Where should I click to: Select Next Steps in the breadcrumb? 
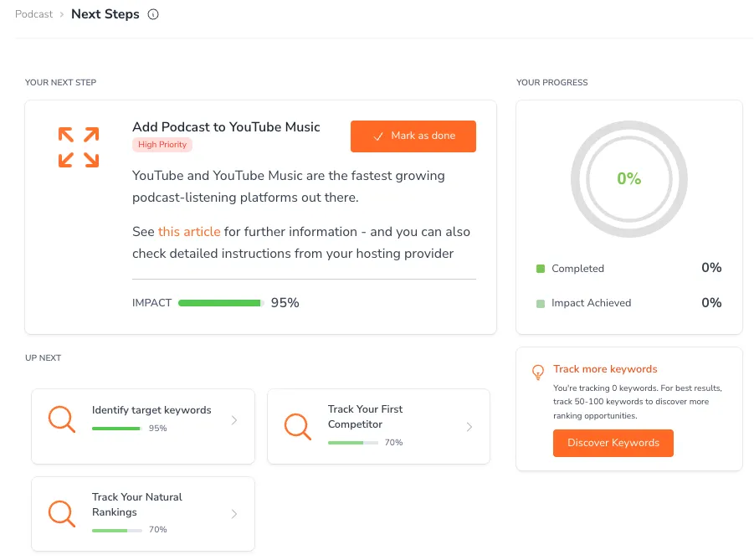(105, 13)
